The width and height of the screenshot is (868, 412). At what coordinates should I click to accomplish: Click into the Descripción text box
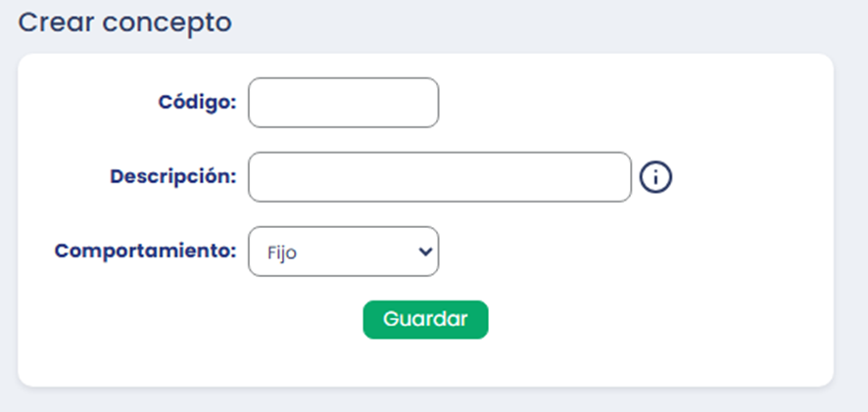pyautogui.click(x=439, y=177)
